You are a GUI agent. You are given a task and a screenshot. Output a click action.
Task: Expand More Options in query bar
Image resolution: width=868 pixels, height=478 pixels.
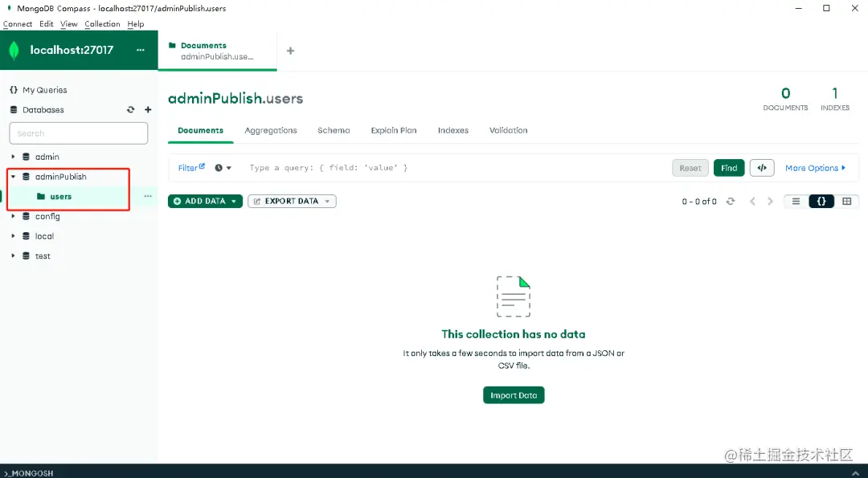click(816, 168)
